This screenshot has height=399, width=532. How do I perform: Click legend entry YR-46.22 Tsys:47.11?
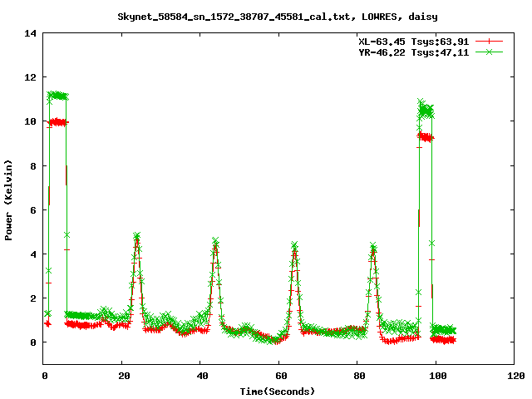[414, 52]
